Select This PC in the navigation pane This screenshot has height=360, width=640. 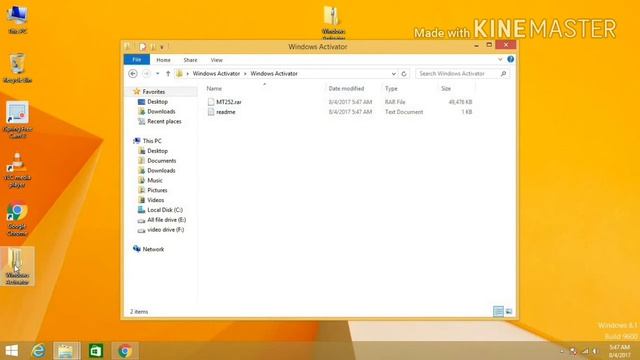click(152, 141)
